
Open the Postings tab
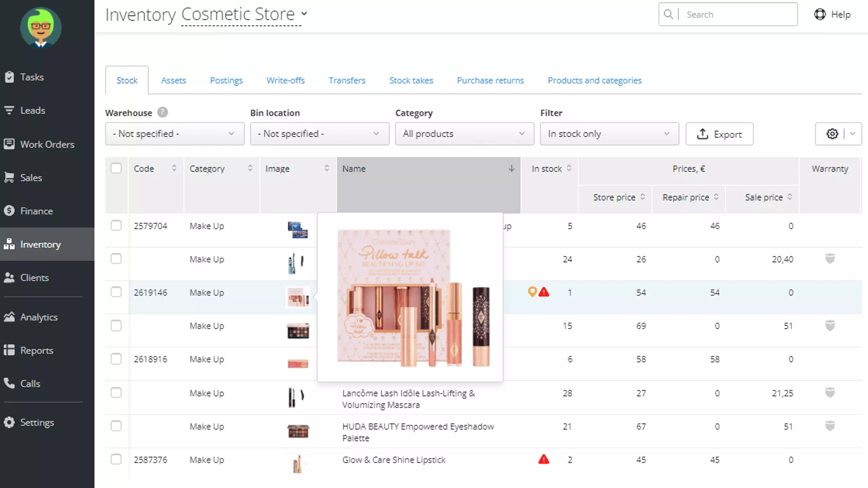click(226, 80)
